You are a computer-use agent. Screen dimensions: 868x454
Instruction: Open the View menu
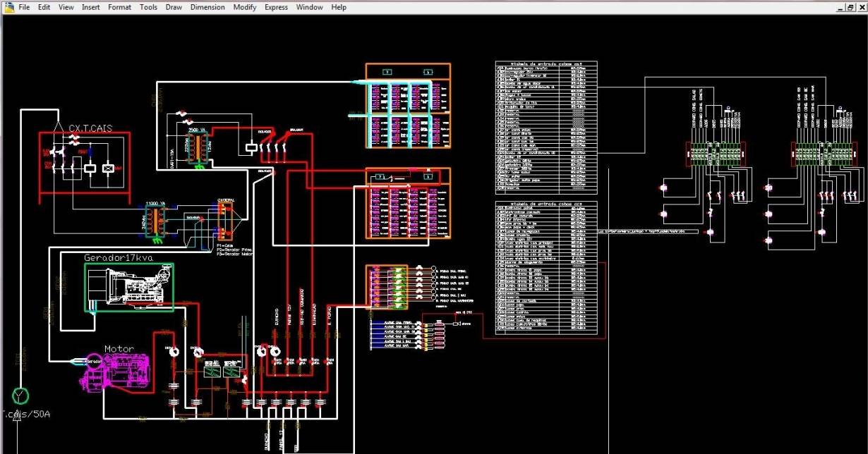pyautogui.click(x=66, y=7)
